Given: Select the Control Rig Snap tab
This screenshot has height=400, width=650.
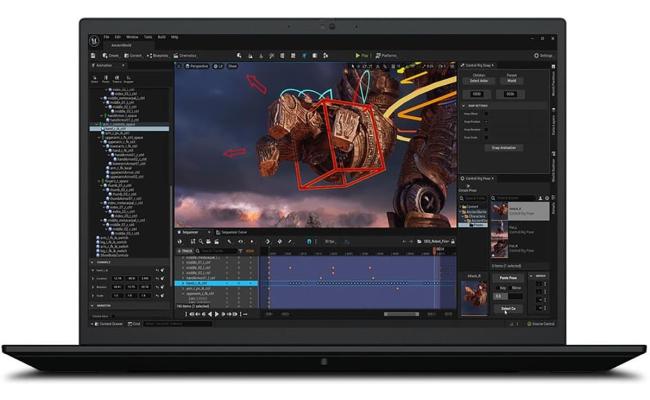Looking at the screenshot, I should click(478, 65).
